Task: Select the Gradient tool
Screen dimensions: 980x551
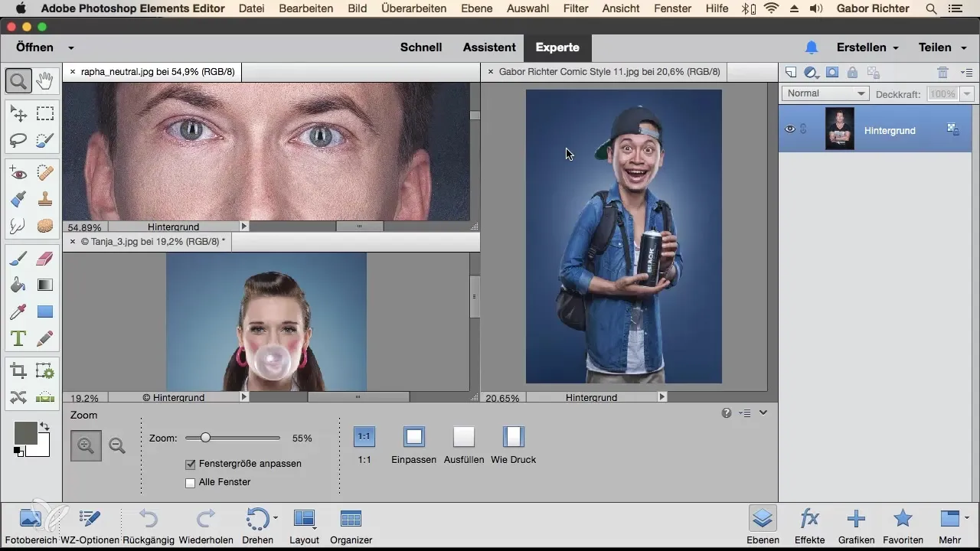Action: coord(45,285)
